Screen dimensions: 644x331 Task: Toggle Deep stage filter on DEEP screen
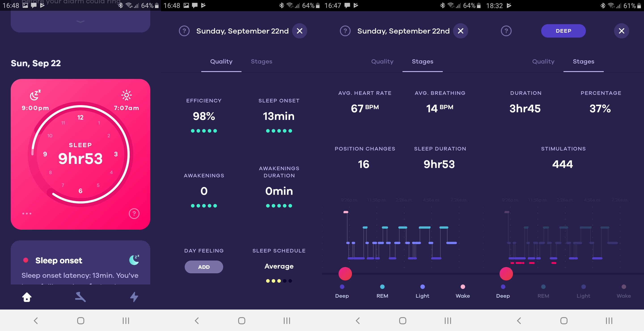tap(503, 291)
